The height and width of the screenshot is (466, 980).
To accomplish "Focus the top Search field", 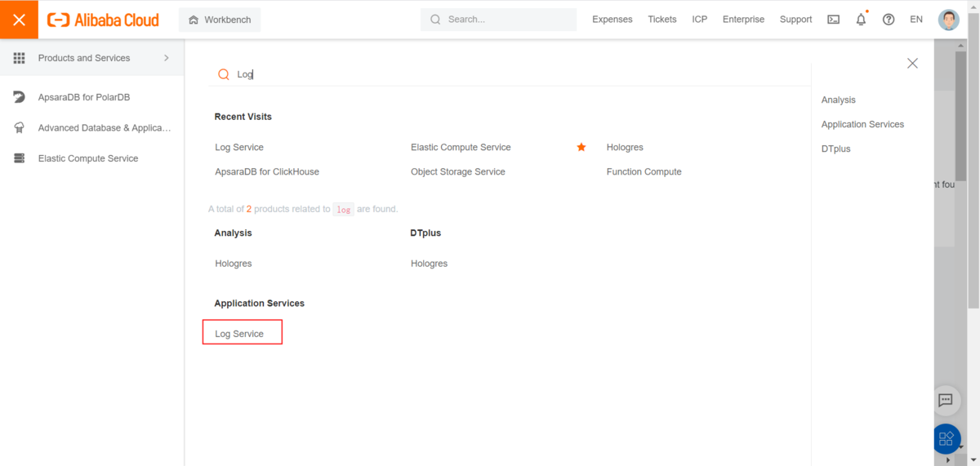I will pyautogui.click(x=498, y=20).
